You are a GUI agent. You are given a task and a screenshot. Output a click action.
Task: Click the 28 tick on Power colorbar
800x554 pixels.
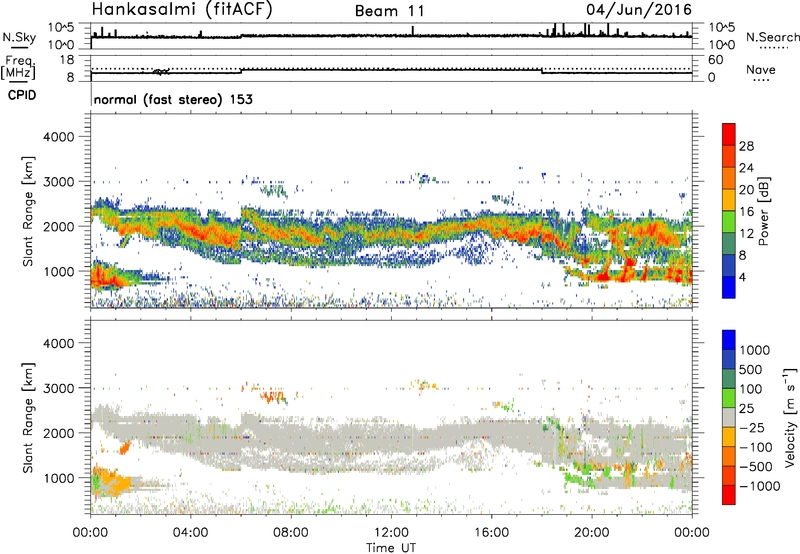click(x=746, y=146)
